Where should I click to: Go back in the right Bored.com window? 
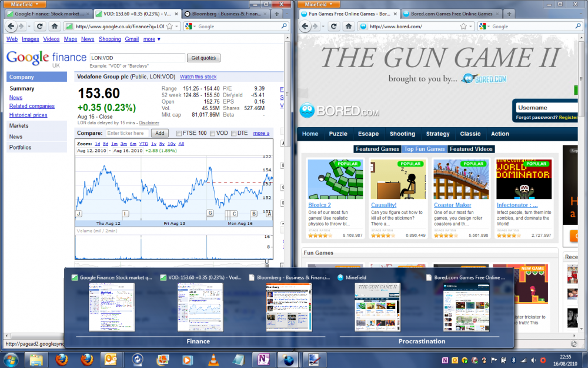tap(305, 26)
